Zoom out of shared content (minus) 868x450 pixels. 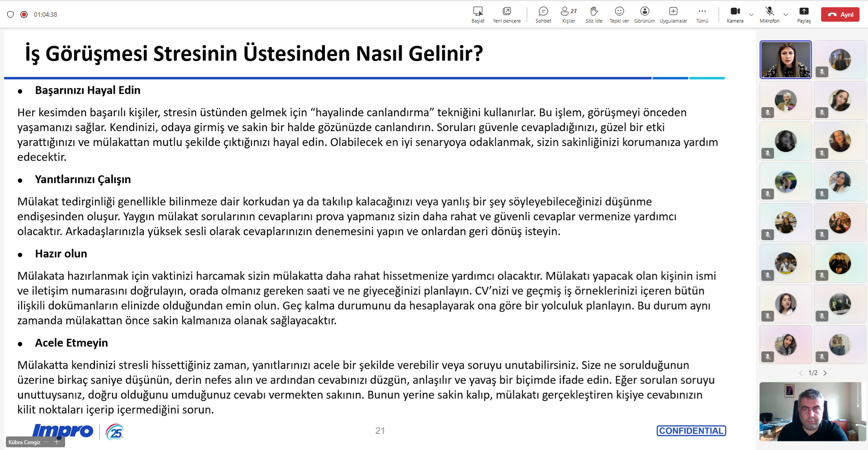click(x=47, y=442)
